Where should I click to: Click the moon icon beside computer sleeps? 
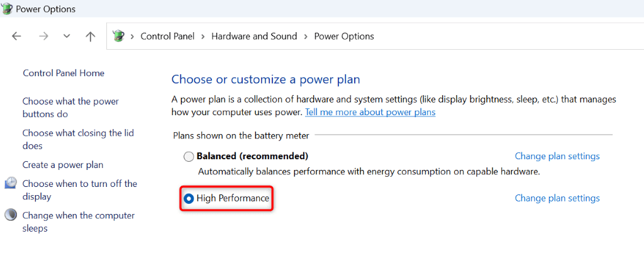(x=11, y=215)
